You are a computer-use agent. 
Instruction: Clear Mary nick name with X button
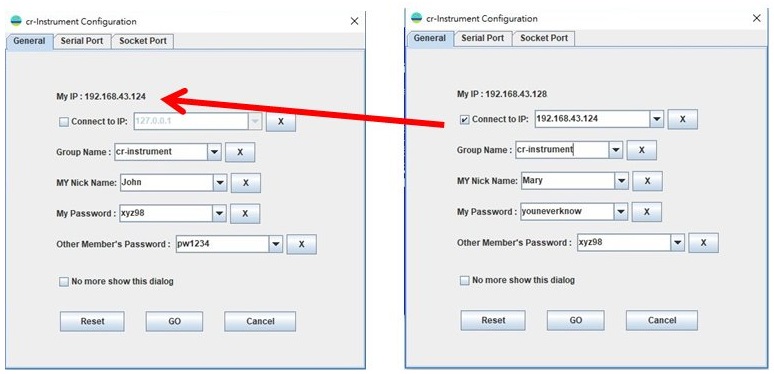pos(648,181)
